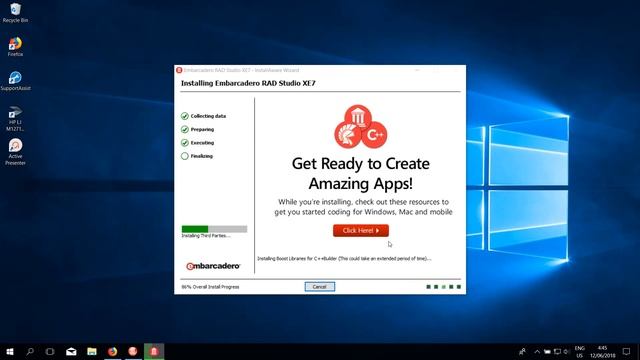Image resolution: width=640 pixels, height=360 pixels.
Task: Select the HP LJ M1271 desktop shortcut
Action: pos(15,118)
